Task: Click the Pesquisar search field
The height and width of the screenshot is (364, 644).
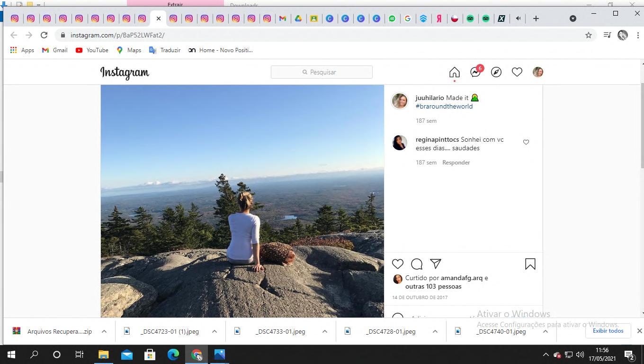Action: (x=322, y=72)
